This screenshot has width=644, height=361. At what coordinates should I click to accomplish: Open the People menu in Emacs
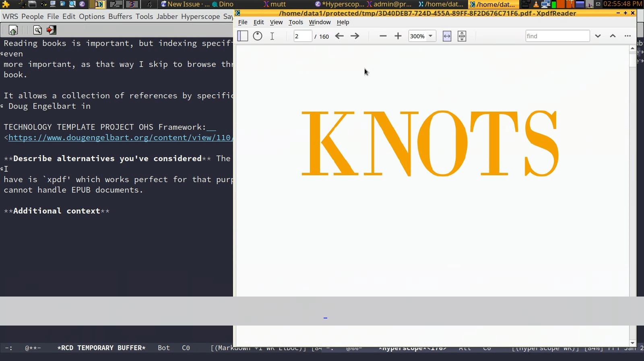(x=33, y=17)
